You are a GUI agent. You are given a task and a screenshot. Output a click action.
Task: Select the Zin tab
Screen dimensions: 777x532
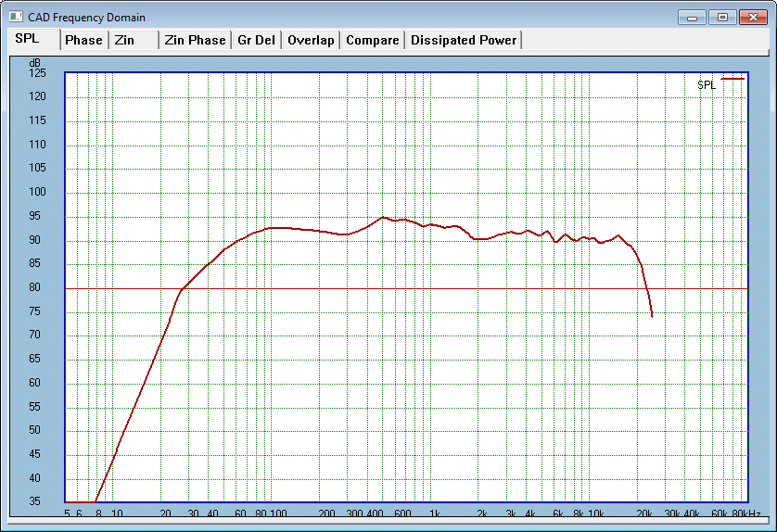coord(134,40)
